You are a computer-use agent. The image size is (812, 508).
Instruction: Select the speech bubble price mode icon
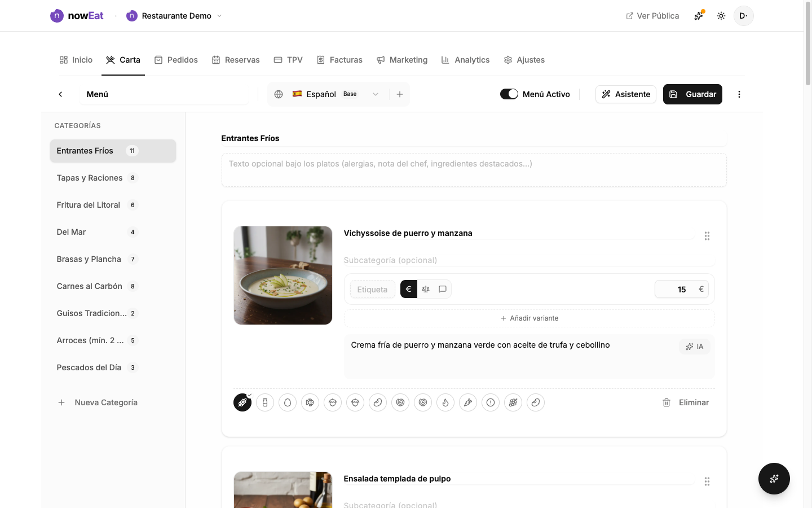pyautogui.click(x=443, y=289)
